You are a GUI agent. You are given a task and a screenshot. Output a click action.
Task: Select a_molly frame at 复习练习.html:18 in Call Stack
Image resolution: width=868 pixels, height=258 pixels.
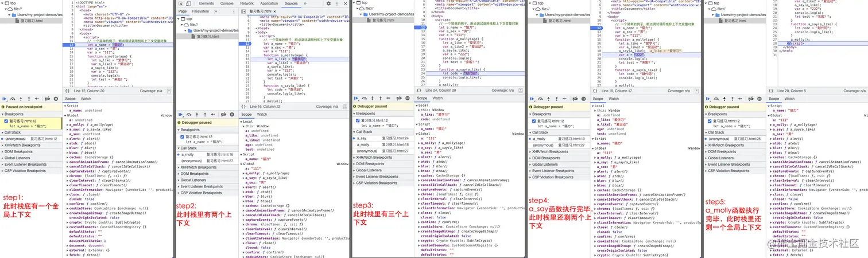(383, 144)
